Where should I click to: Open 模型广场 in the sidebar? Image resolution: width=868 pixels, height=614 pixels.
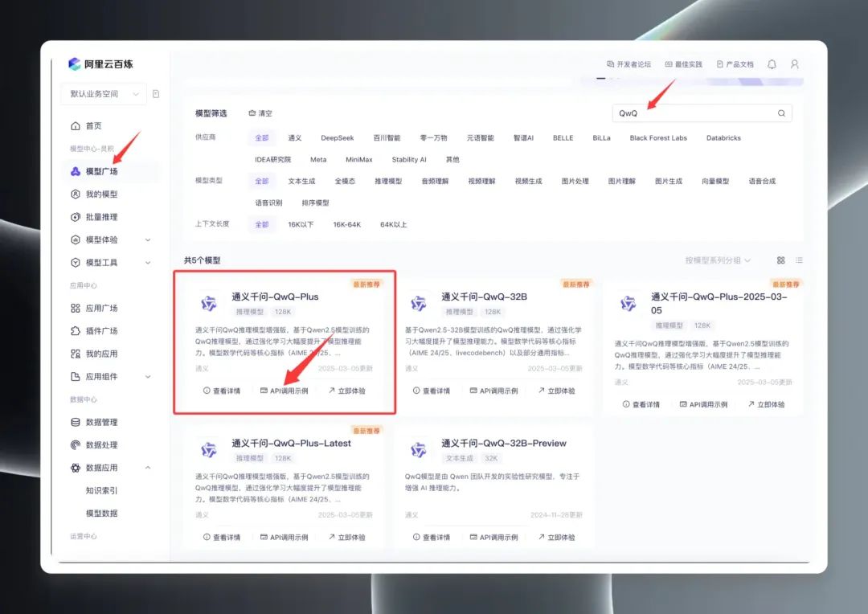[101, 171]
